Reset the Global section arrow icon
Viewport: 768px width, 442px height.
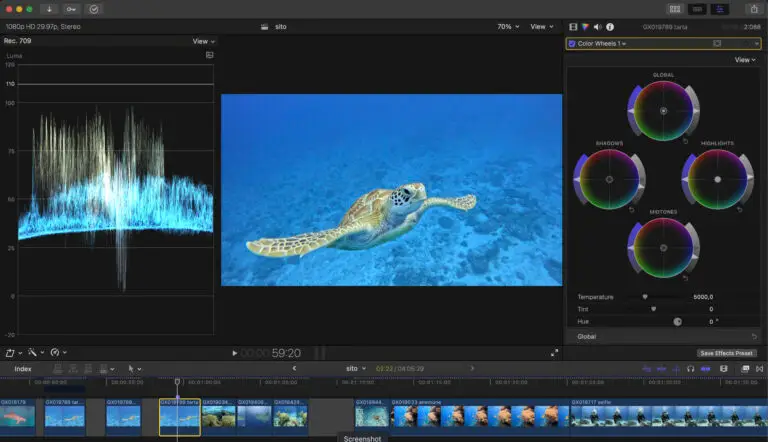pyautogui.click(x=754, y=337)
